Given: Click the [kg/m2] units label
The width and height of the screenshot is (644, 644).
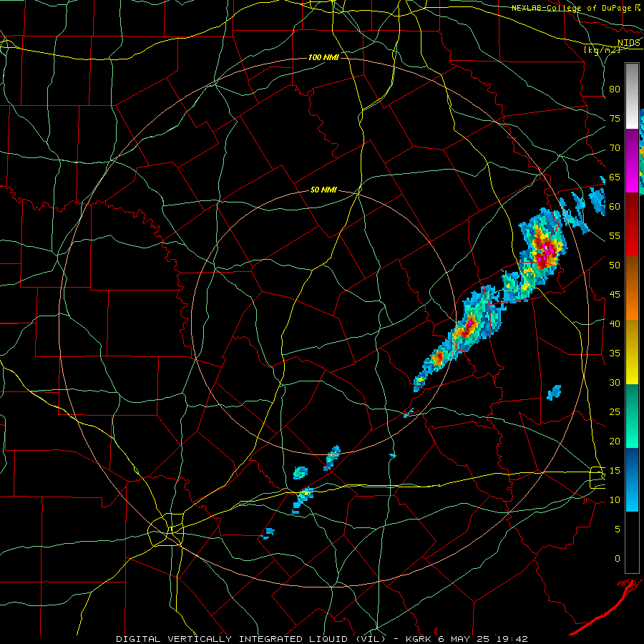Looking at the screenshot, I should [x=602, y=50].
